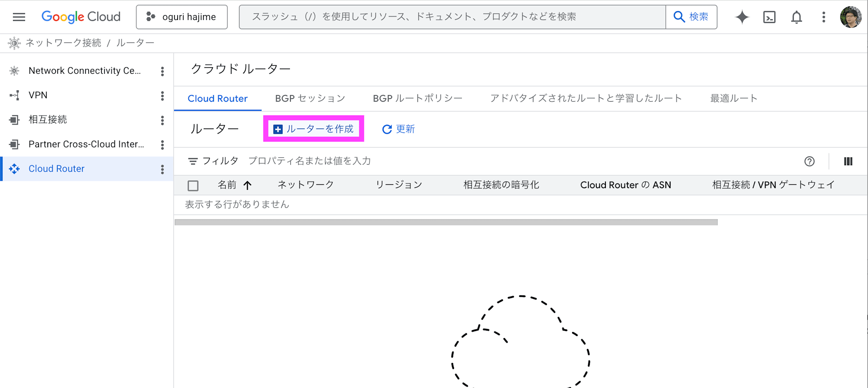Click the Cloud Router sidebar icon
The width and height of the screenshot is (868, 388).
[x=14, y=169]
